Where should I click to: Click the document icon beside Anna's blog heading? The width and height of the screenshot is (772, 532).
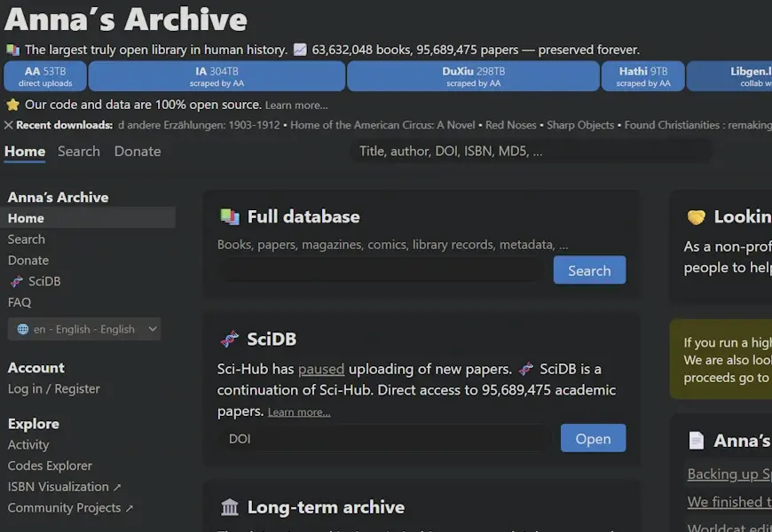point(697,441)
